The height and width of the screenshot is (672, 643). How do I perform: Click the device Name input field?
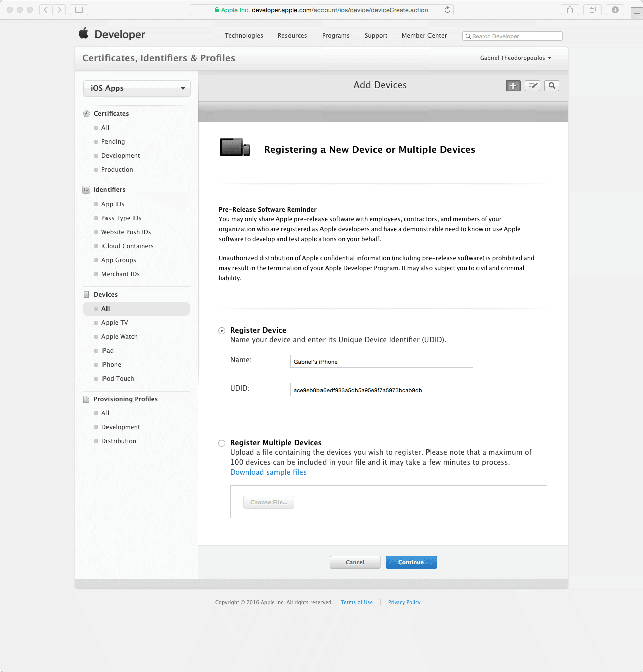382,361
